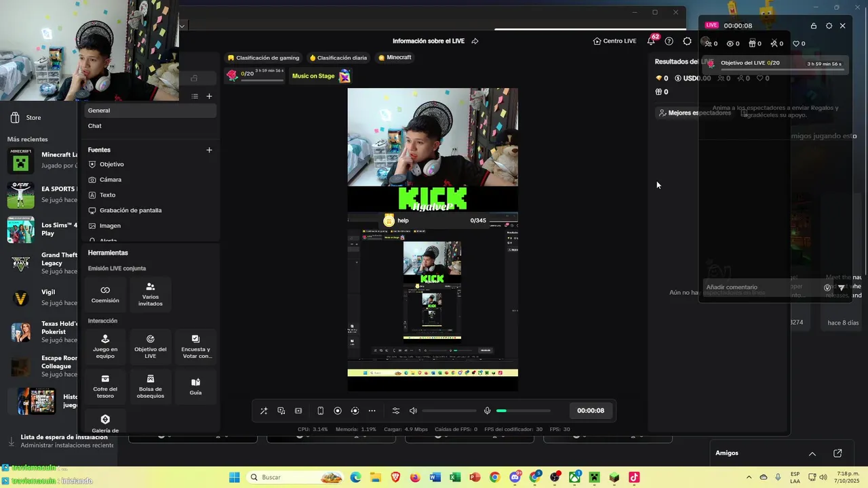Open Lista de espera de instalación
The image size is (868, 488).
pos(60,441)
